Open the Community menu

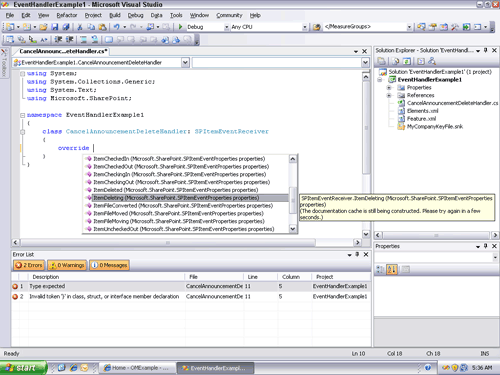229,15
